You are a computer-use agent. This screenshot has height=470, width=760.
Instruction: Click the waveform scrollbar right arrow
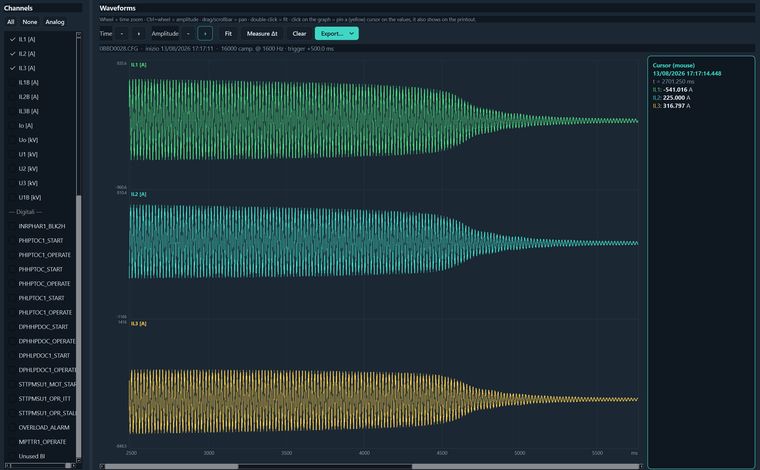(x=641, y=467)
